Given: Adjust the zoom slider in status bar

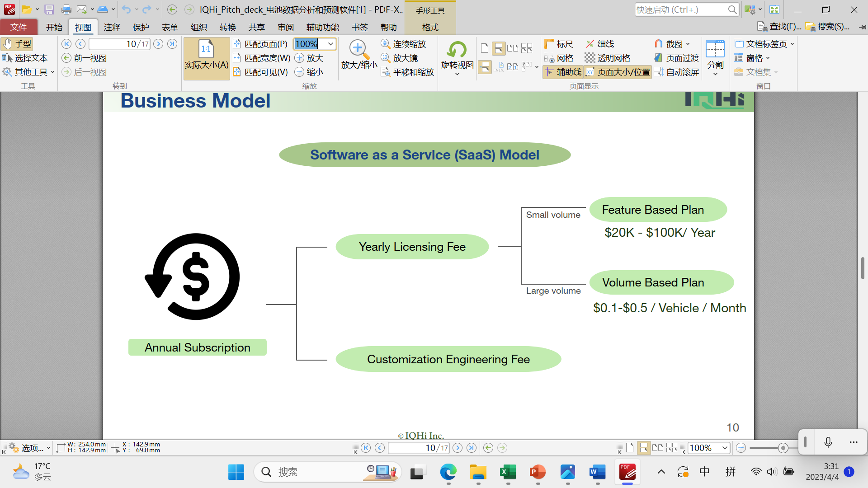Looking at the screenshot, I should (x=783, y=448).
